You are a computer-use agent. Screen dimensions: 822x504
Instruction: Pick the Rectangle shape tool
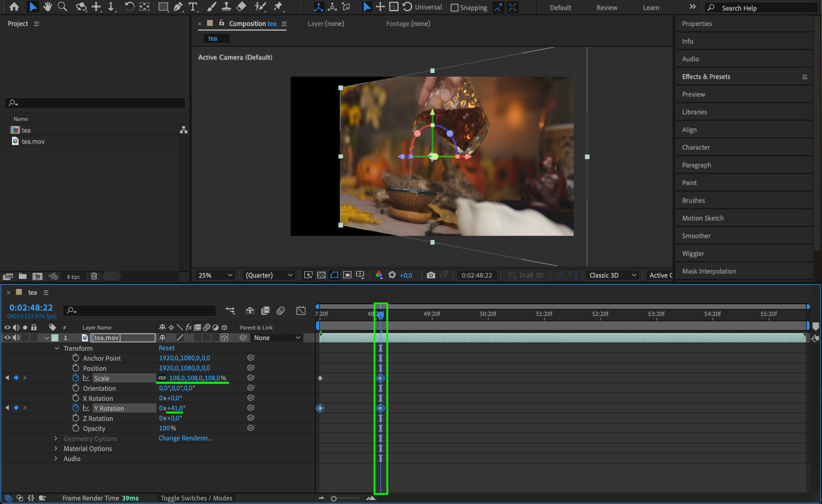(x=163, y=7)
